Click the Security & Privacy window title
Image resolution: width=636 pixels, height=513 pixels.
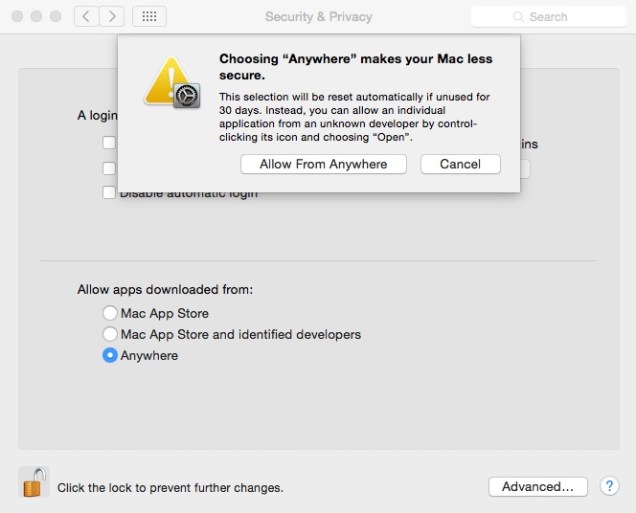tap(318, 17)
